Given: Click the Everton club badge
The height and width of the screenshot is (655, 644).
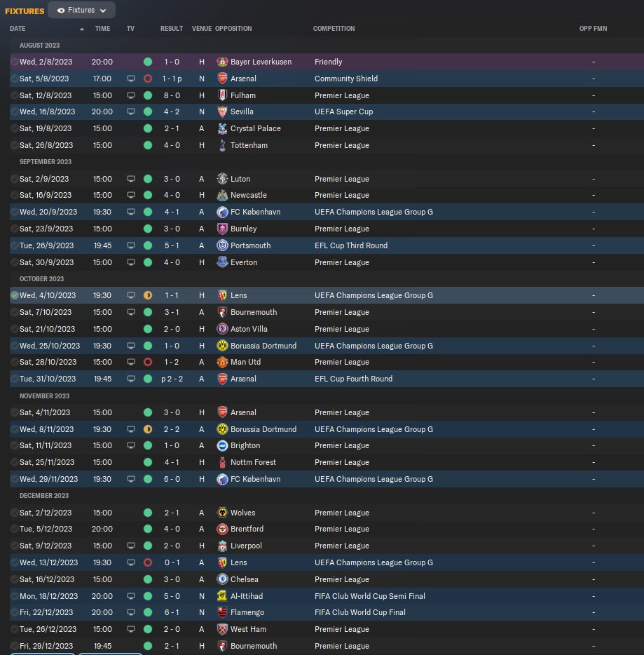Looking at the screenshot, I should [x=222, y=262].
